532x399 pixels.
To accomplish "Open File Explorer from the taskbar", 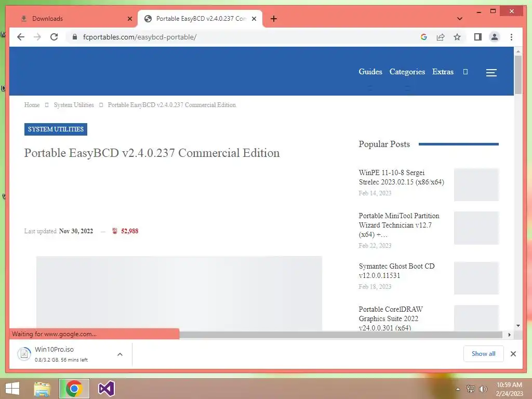I will pyautogui.click(x=42, y=389).
